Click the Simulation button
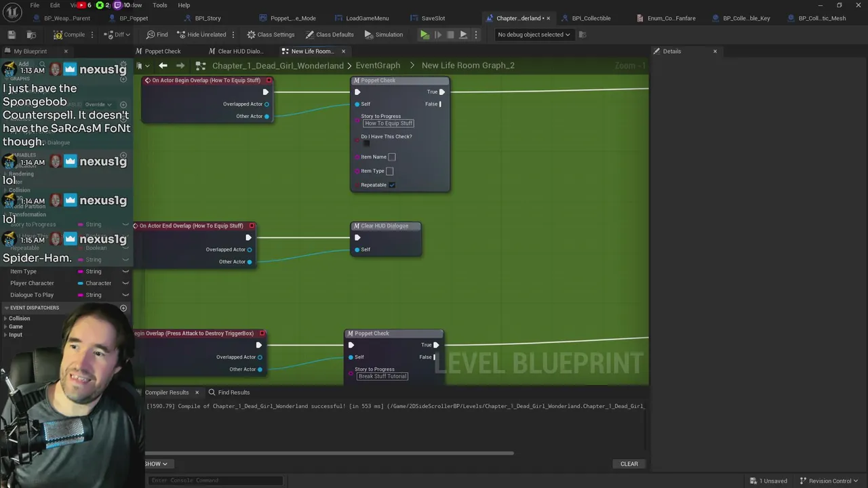The height and width of the screenshot is (488, 868). point(383,35)
